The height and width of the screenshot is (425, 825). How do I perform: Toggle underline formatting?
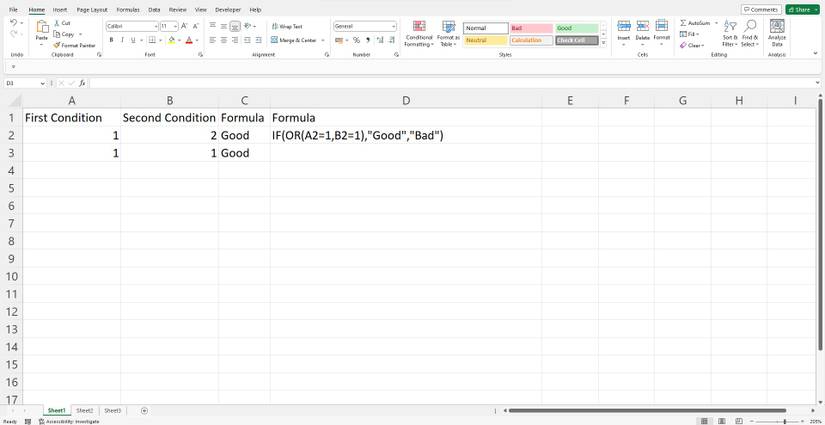point(133,40)
